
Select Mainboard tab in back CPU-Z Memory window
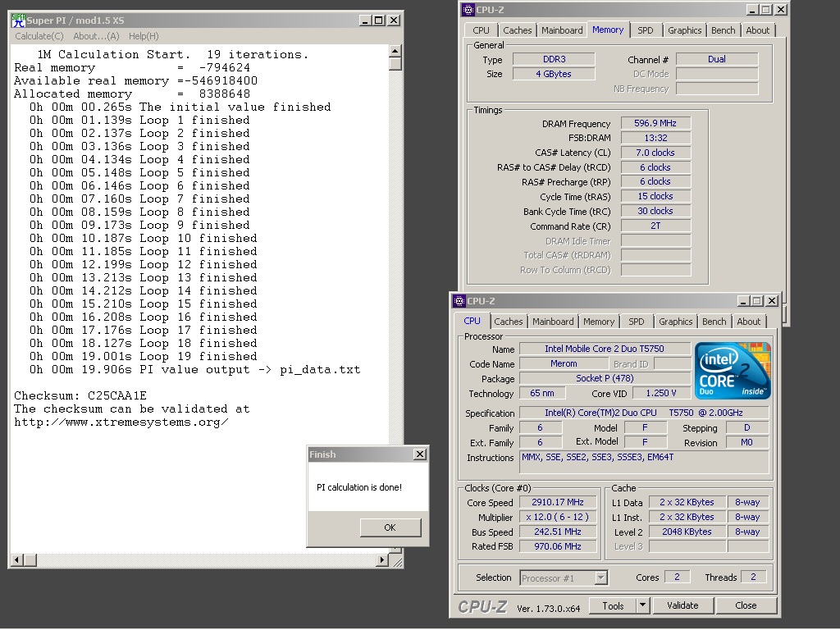562,30
